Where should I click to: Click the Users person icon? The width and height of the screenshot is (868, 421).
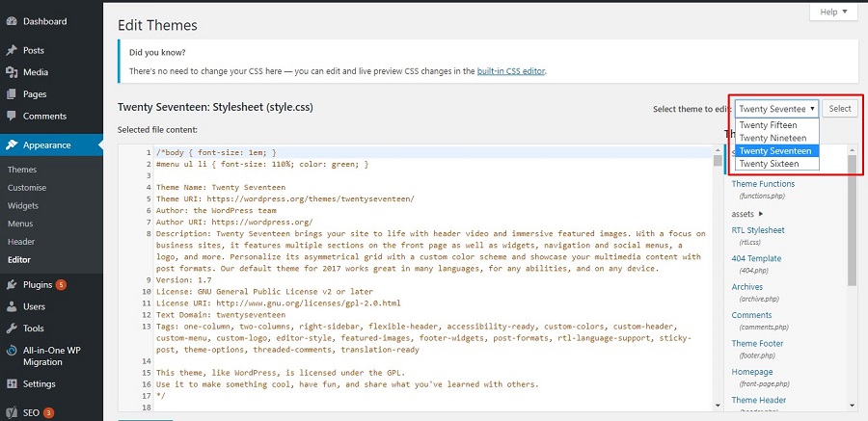12,307
